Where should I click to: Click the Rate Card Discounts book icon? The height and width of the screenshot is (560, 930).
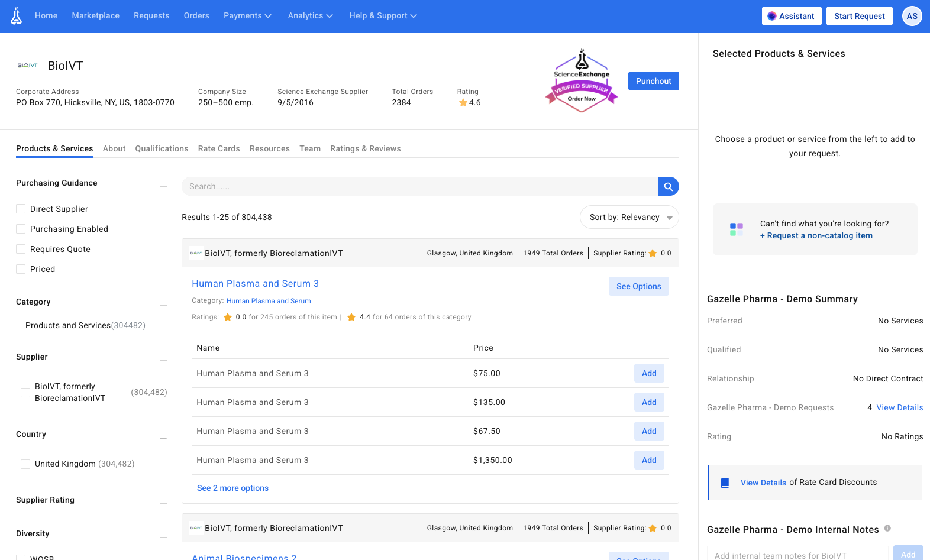(725, 483)
